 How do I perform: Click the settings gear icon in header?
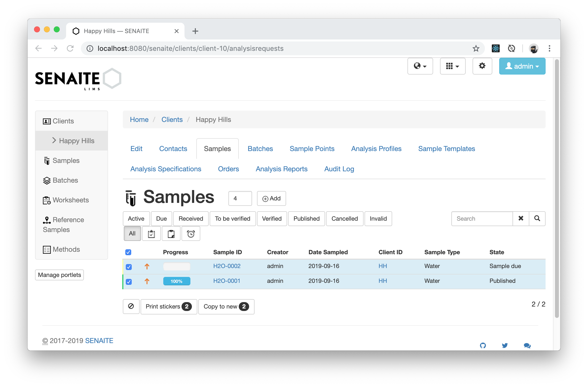tap(481, 66)
